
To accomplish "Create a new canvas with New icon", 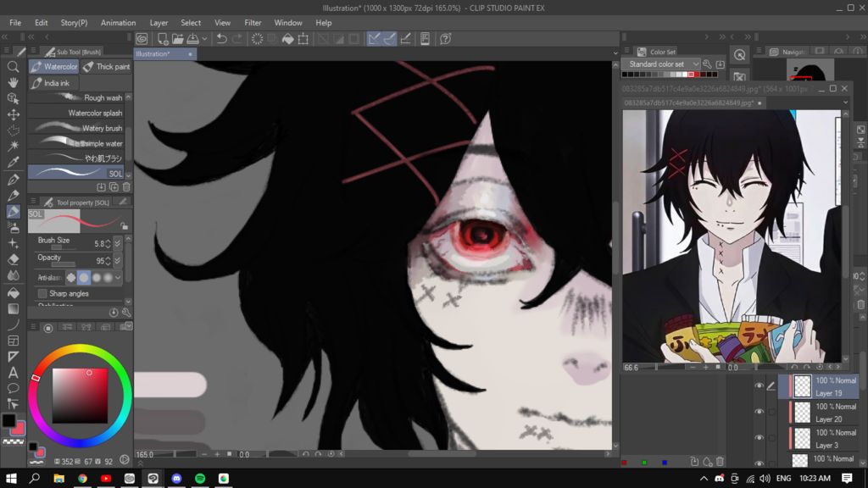I will [x=163, y=39].
